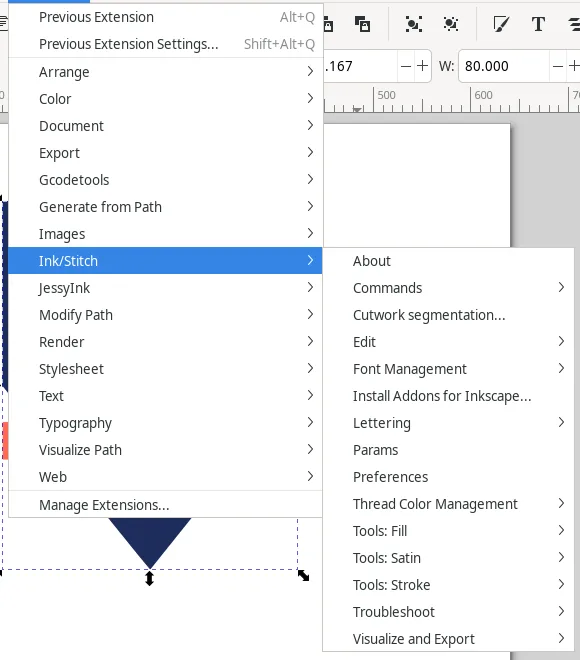Expand Font Management submenu
The image size is (580, 660).
point(448,369)
